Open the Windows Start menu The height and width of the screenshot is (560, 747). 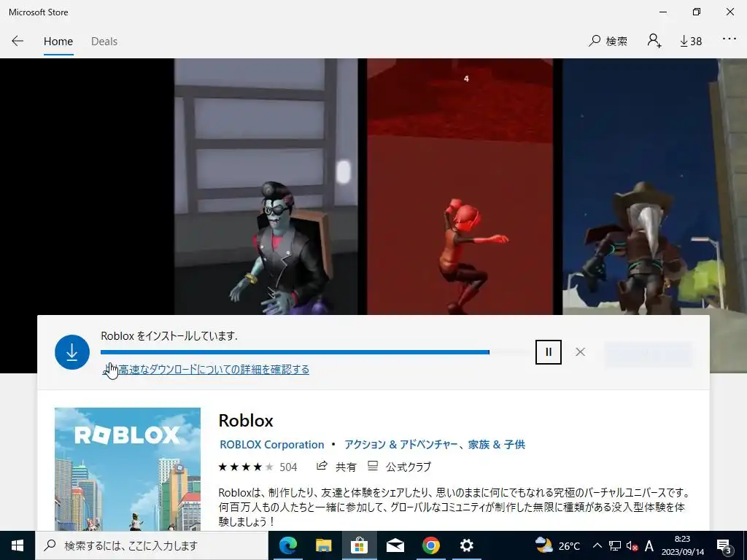pos(18,545)
